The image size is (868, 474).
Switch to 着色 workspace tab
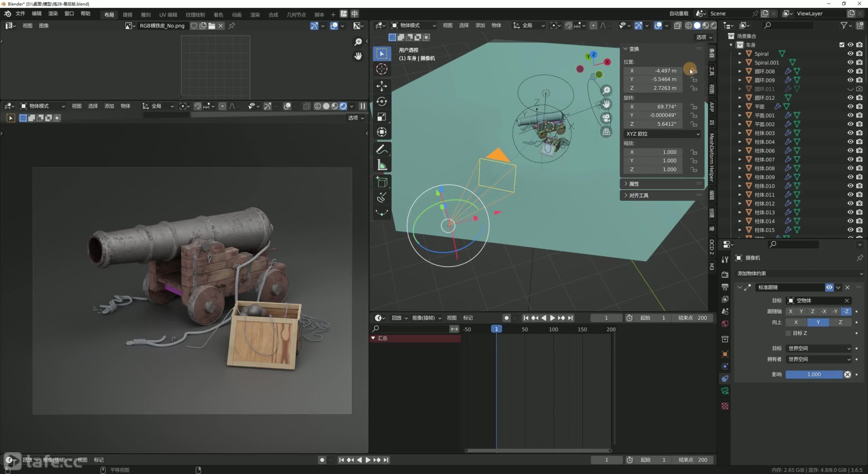coord(218,15)
